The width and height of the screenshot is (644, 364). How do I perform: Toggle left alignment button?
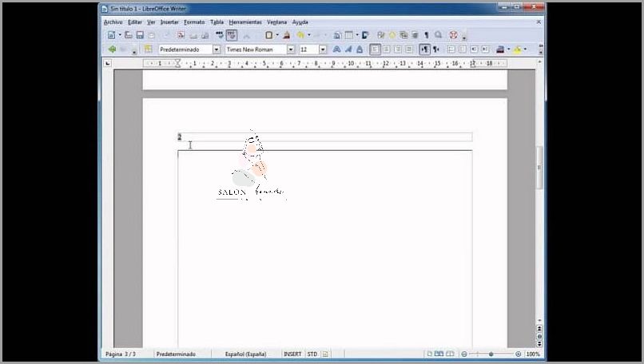375,49
